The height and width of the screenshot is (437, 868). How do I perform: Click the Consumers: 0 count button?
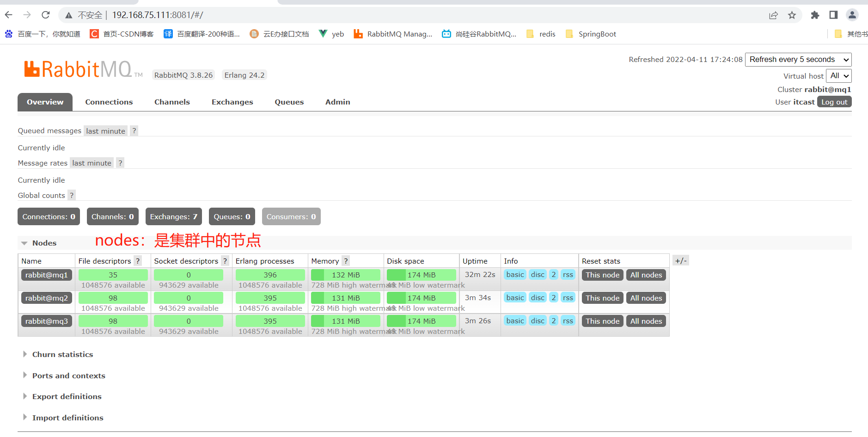click(x=291, y=216)
